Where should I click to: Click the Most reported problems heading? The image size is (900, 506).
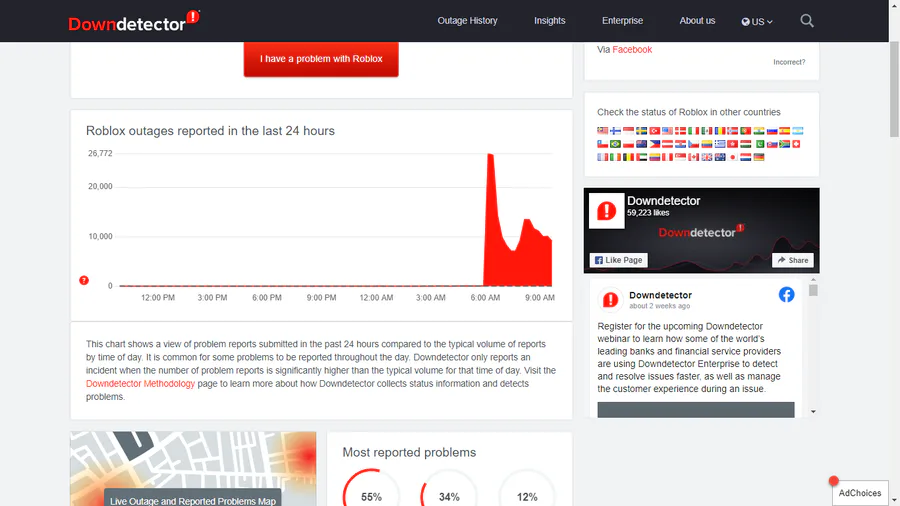(409, 452)
